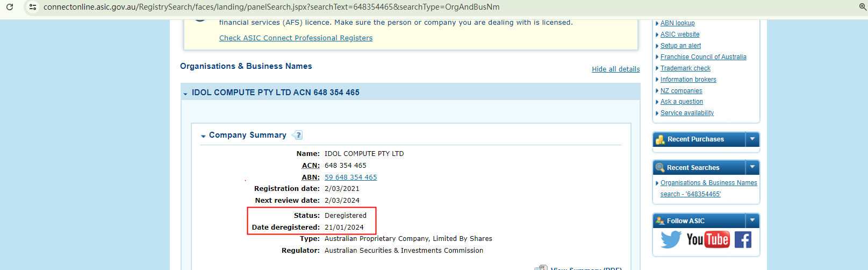The height and width of the screenshot is (270, 868).
Task: Open ASIC Facebook page icon
Action: [743, 239]
